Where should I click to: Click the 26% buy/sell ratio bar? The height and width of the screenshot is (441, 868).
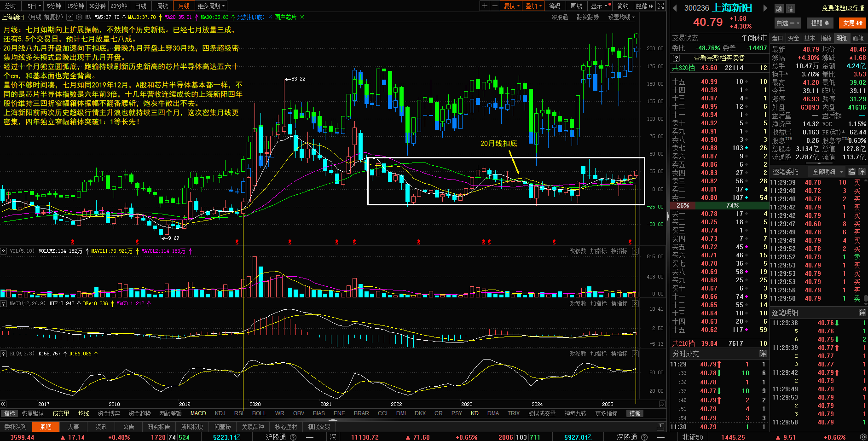[x=683, y=205]
